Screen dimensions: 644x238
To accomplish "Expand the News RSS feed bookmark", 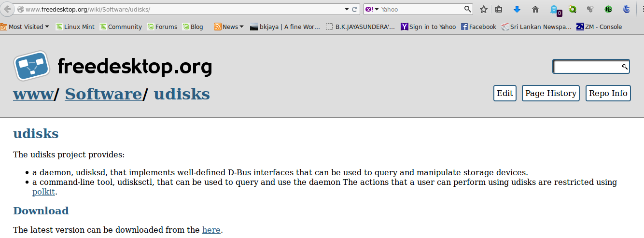I will pos(229,27).
